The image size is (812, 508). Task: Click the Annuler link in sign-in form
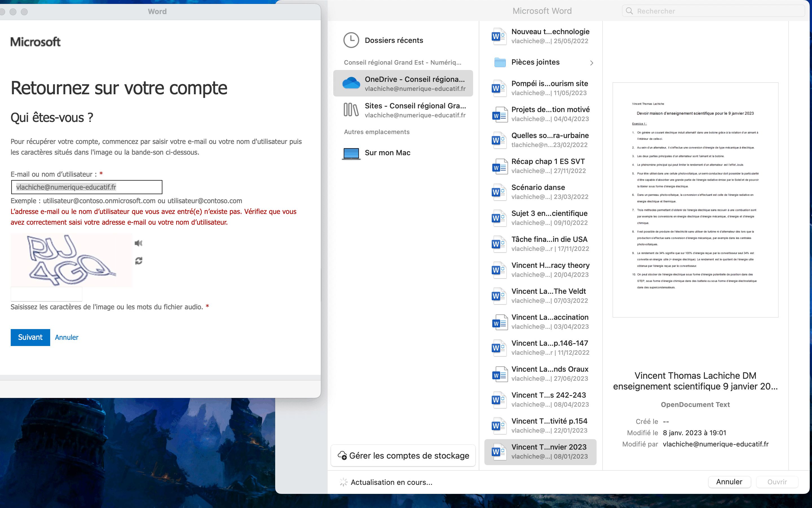point(67,337)
